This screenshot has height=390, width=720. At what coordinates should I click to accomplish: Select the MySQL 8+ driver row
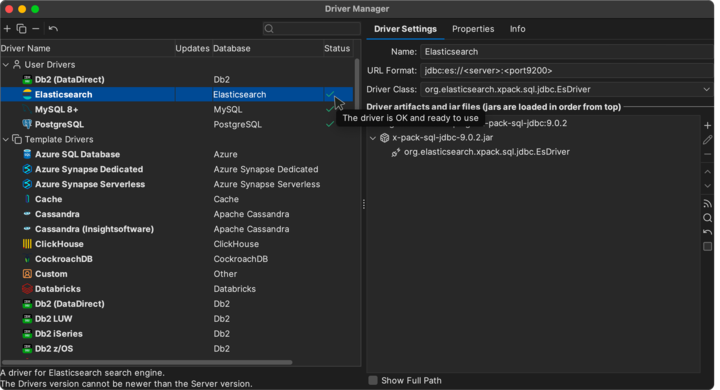[177, 109]
